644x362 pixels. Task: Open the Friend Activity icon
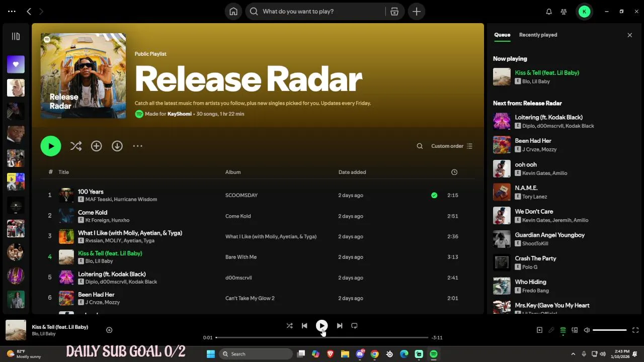563,11
